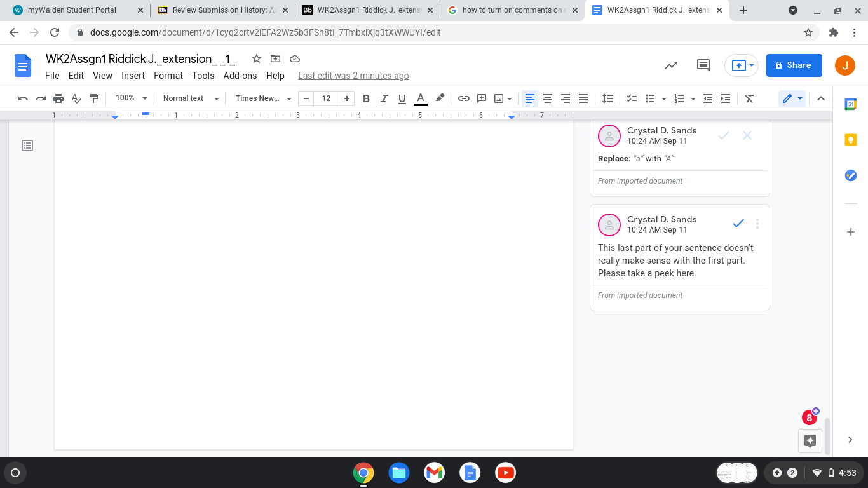This screenshot has height=488, width=868.
Task: Click Decrease indent icon
Action: pyautogui.click(x=708, y=98)
